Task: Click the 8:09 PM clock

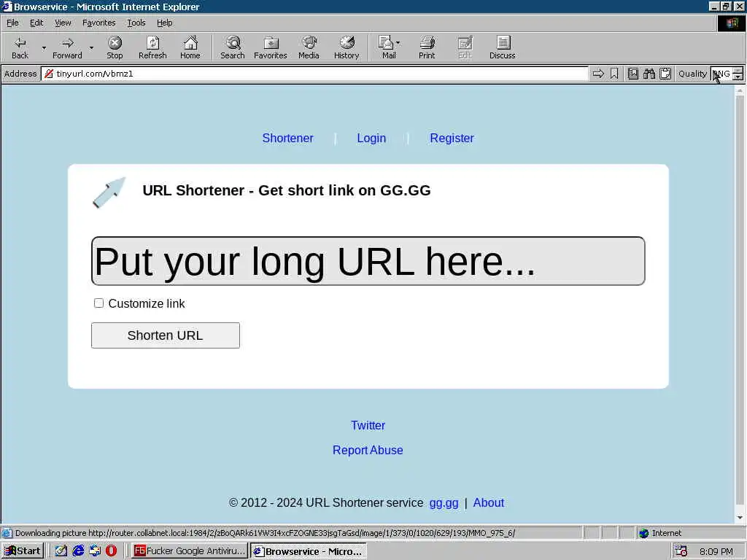Action: (x=716, y=551)
